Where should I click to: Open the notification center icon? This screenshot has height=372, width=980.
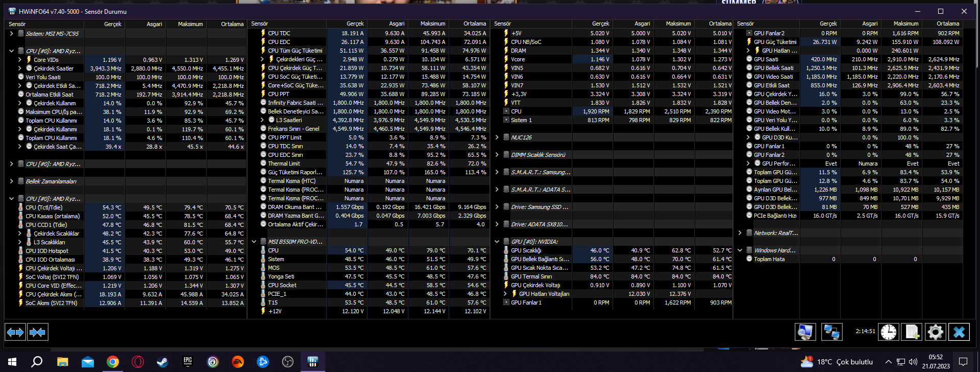click(x=963, y=362)
